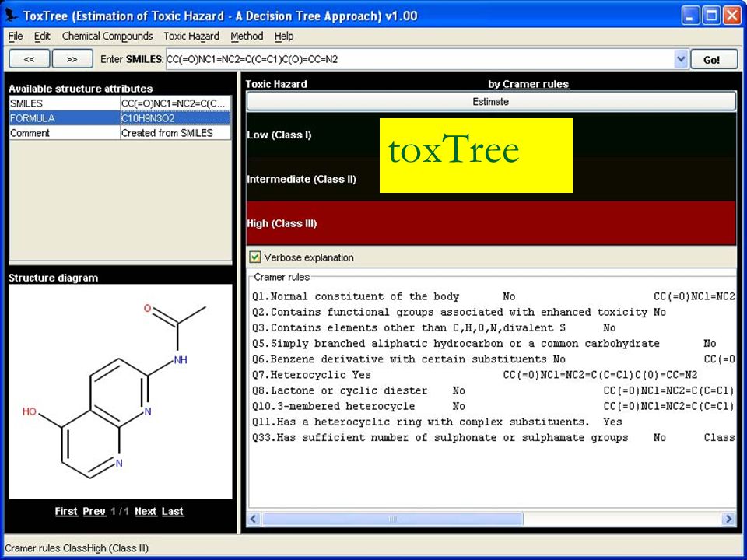Viewport: 747px width, 560px height.
Task: Open the Chemical Compounds menu
Action: (x=107, y=37)
